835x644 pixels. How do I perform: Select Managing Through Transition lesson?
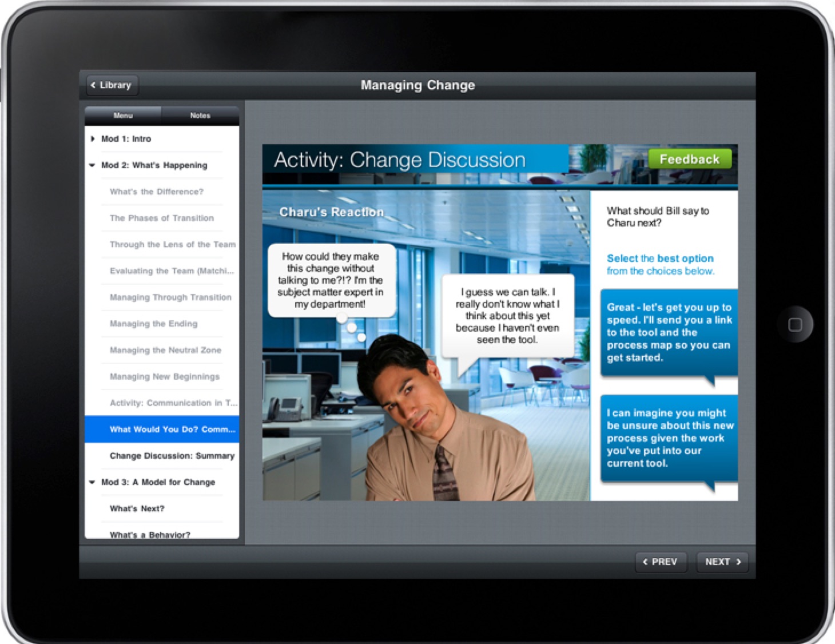click(x=162, y=297)
